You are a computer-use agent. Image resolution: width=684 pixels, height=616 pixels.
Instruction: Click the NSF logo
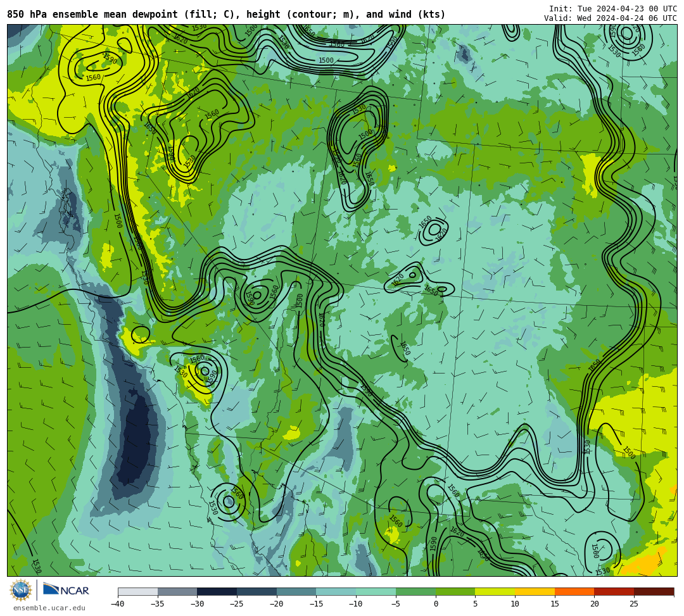20,590
